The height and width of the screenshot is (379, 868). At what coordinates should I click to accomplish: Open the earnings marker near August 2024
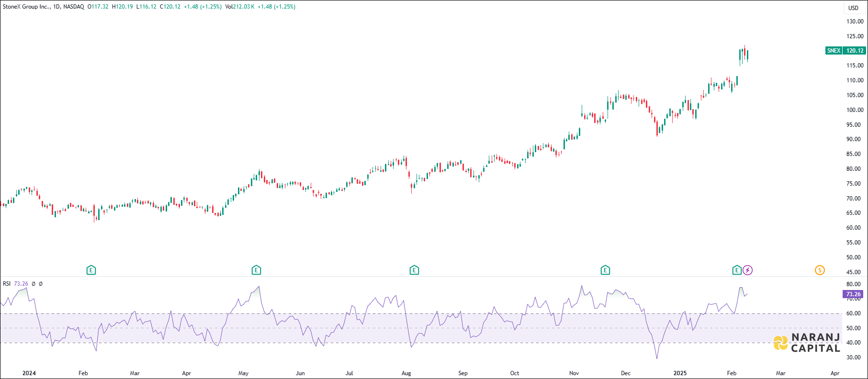[414, 270]
